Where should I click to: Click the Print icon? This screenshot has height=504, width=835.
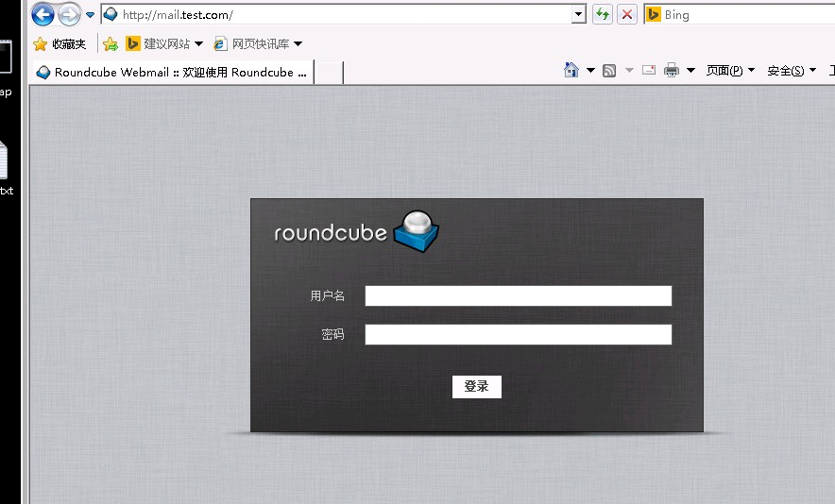tap(672, 70)
